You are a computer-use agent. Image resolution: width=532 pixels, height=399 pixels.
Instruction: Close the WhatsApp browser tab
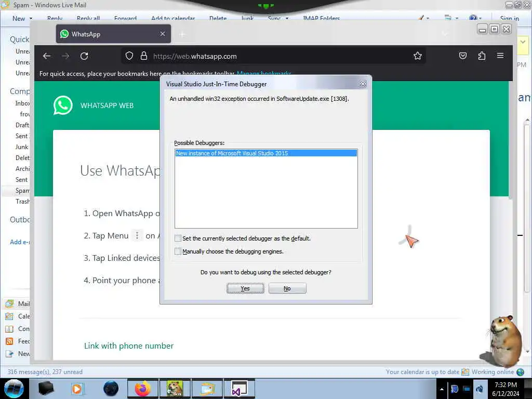(163, 34)
